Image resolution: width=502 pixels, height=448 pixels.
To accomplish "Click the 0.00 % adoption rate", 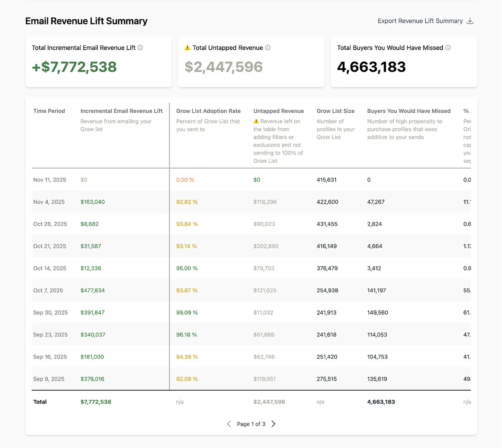I will tap(185, 180).
